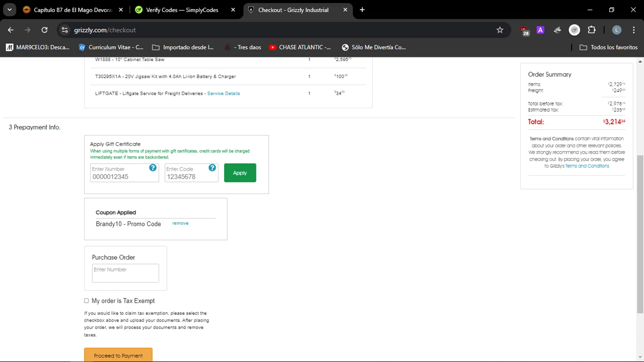Restore down the browser window

[611, 10]
